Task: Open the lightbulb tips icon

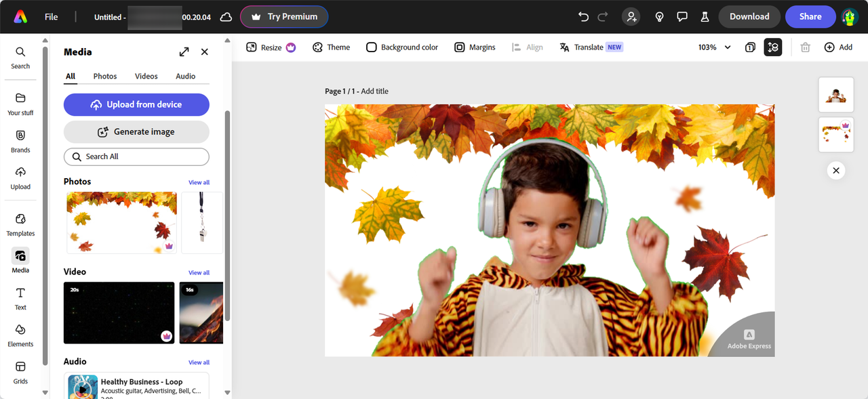Action: (x=659, y=17)
